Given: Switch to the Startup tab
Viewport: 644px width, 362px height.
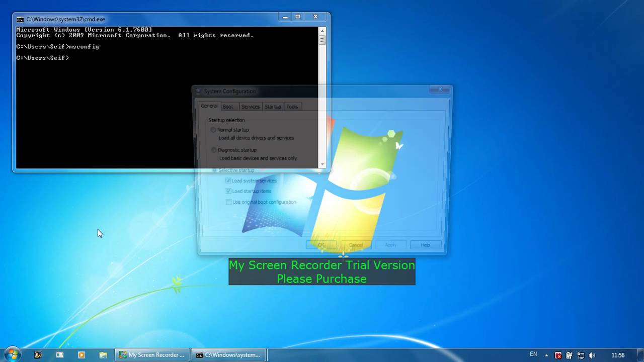Looking at the screenshot, I should 273,107.
